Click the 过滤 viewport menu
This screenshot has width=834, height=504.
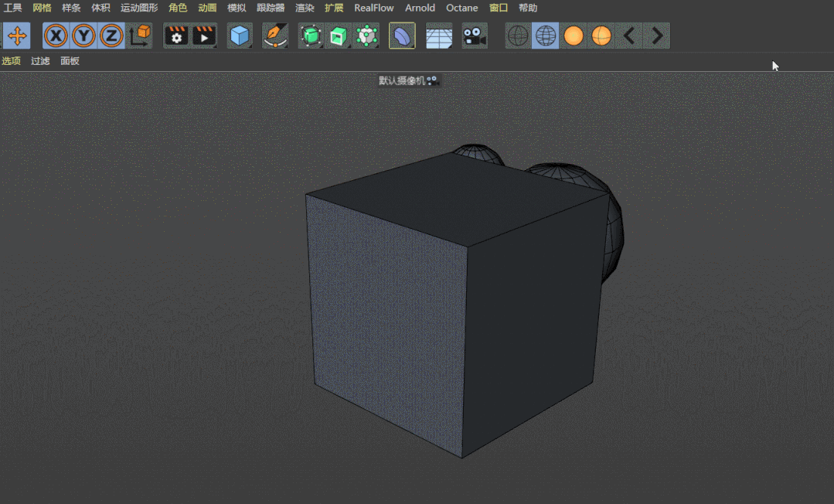(x=40, y=61)
